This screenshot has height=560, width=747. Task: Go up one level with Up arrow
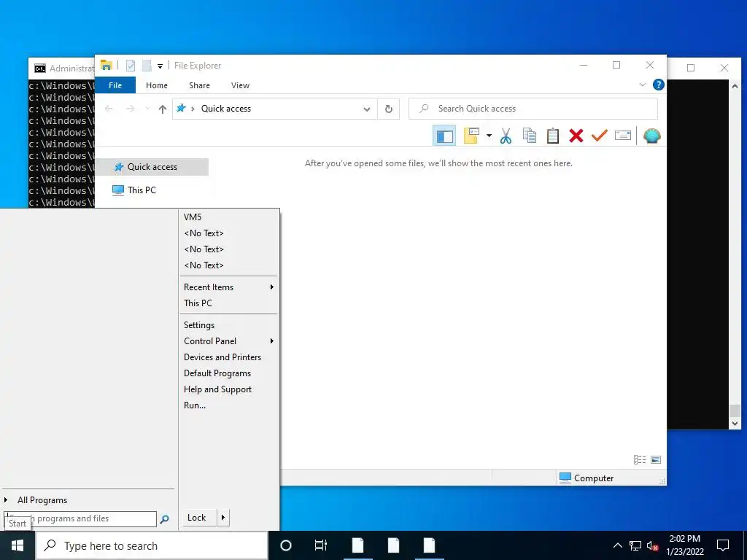pyautogui.click(x=163, y=109)
